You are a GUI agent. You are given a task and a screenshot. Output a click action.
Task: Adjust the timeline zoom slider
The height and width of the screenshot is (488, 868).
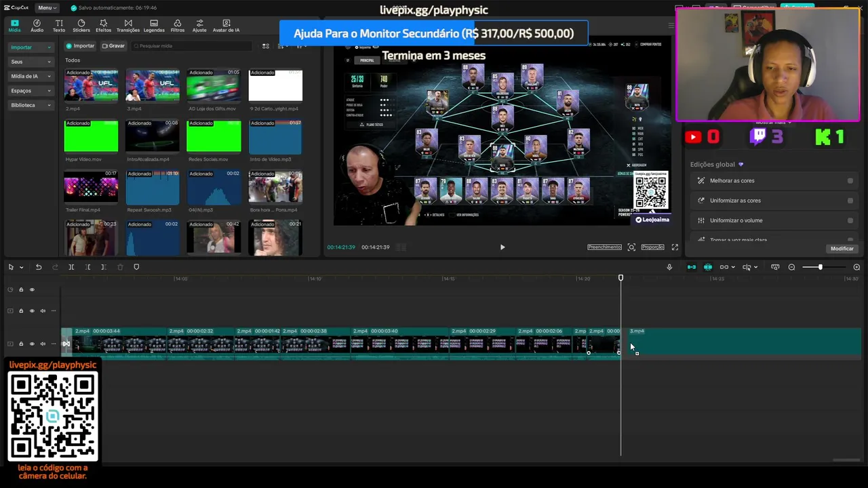821,267
